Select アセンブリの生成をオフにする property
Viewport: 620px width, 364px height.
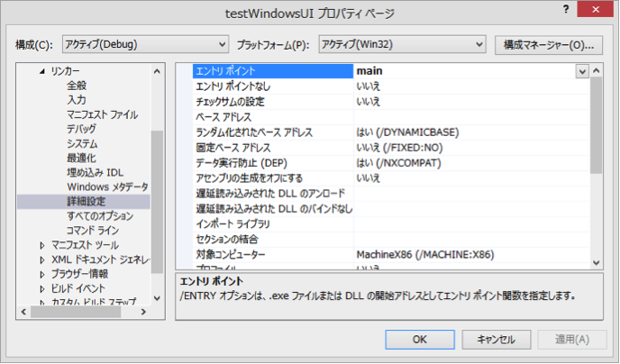pos(250,178)
